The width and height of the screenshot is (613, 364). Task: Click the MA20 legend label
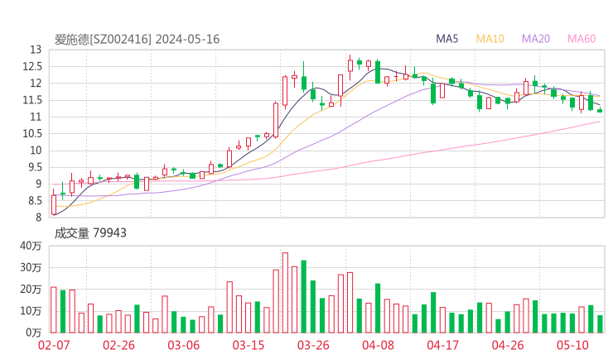pyautogui.click(x=536, y=39)
